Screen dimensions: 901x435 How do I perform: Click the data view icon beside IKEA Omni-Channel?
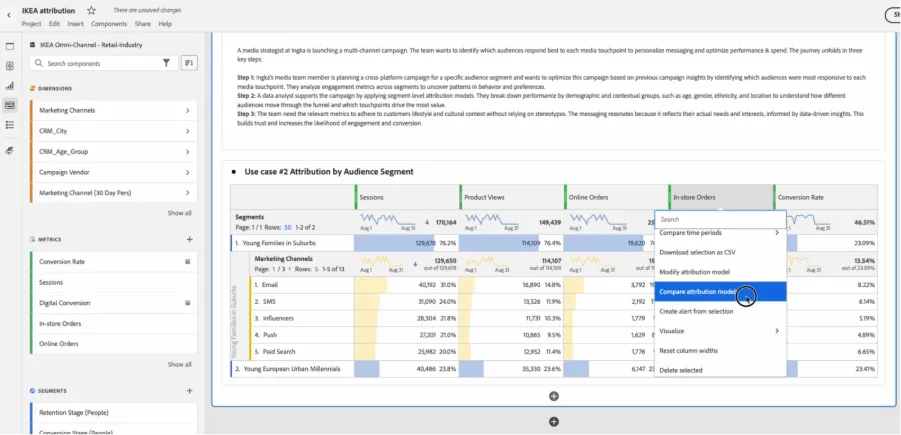(33, 45)
